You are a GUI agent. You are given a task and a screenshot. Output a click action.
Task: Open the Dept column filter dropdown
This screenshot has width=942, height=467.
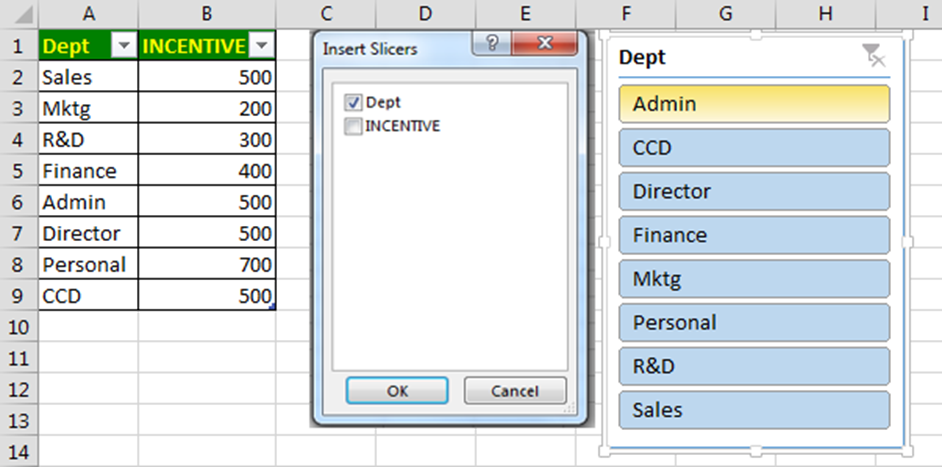124,46
